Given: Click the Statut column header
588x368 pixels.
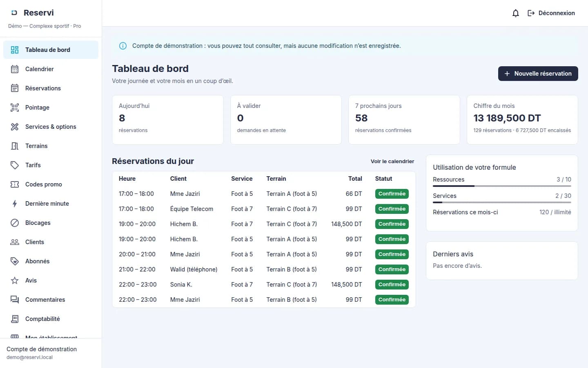Looking at the screenshot, I should [383, 179].
